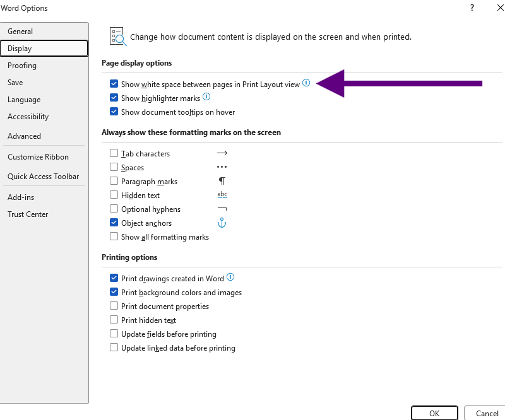Screen dimensions: 505x420
Task: Uncheck Print drawings created in Word
Action: click(114, 277)
